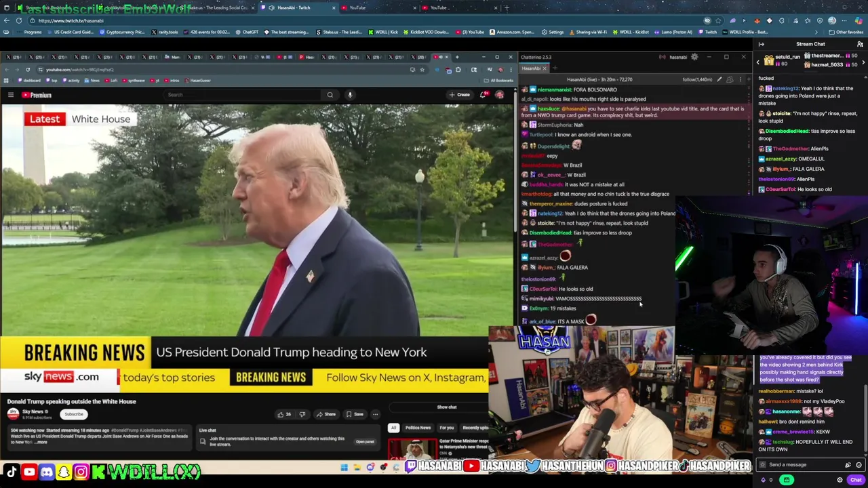Open Twitch chat settings gear
The width and height of the screenshot is (868, 488).
840,480
